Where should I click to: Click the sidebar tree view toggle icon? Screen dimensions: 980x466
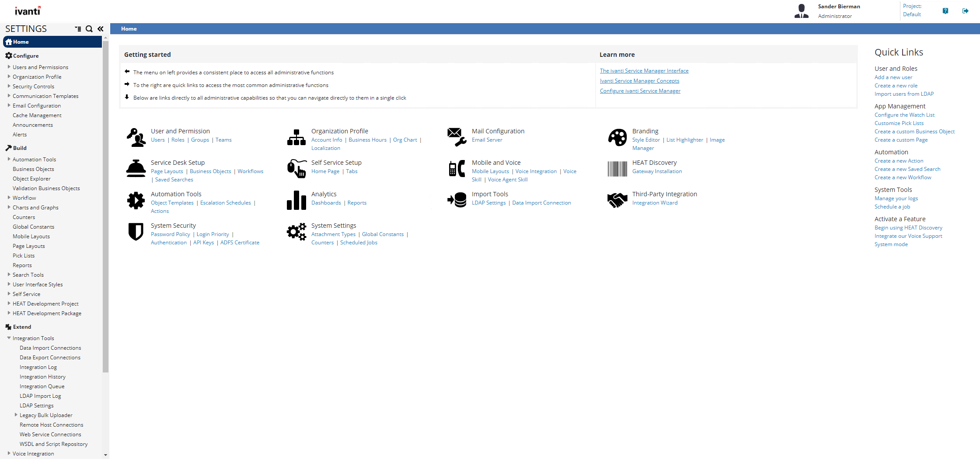(x=78, y=29)
